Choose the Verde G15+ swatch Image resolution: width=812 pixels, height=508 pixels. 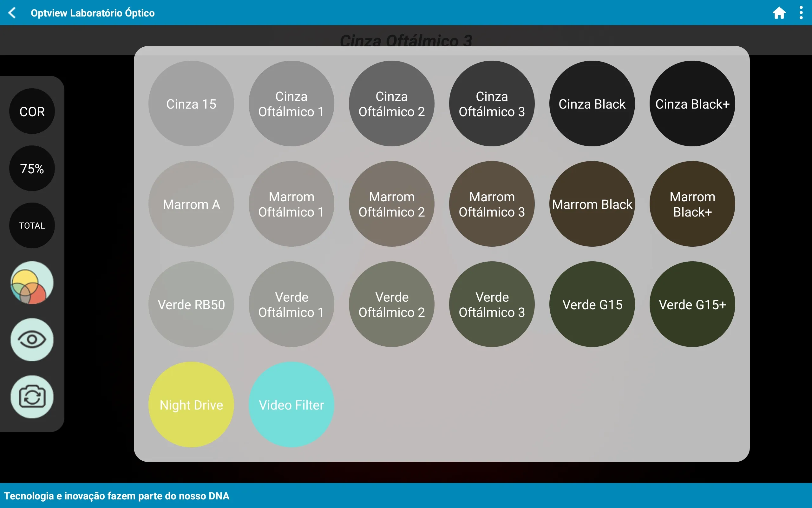(692, 304)
